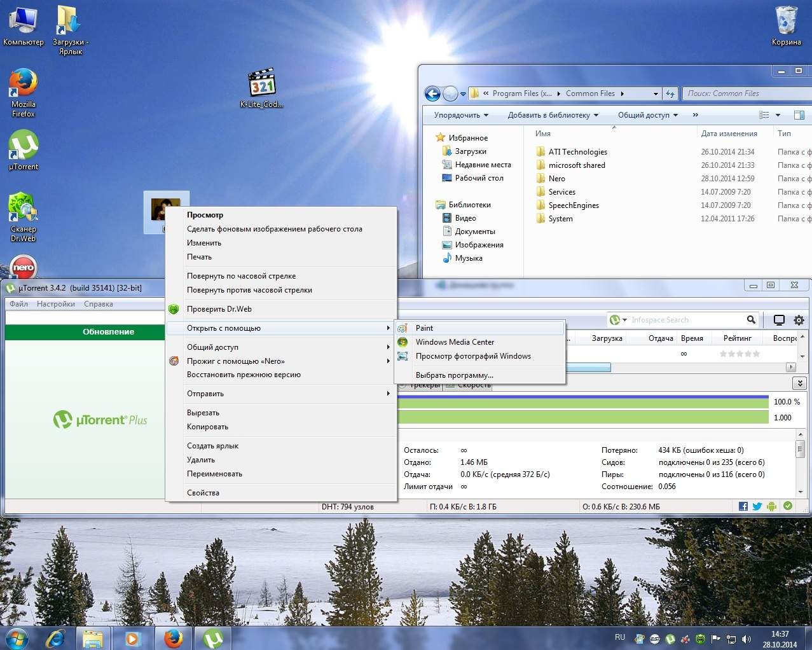Image resolution: width=812 pixels, height=650 pixels.
Task: Click Проверить Dr.Web menu entry
Action: (x=281, y=309)
